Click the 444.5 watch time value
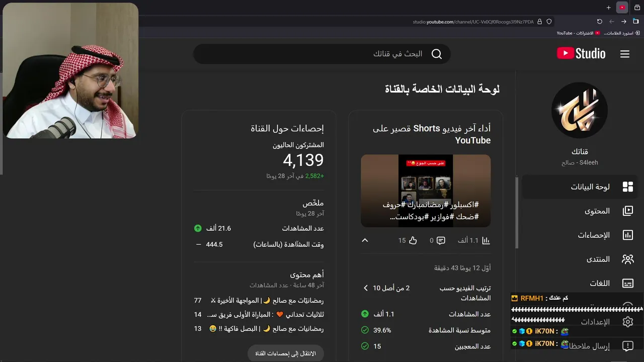 pyautogui.click(x=214, y=244)
